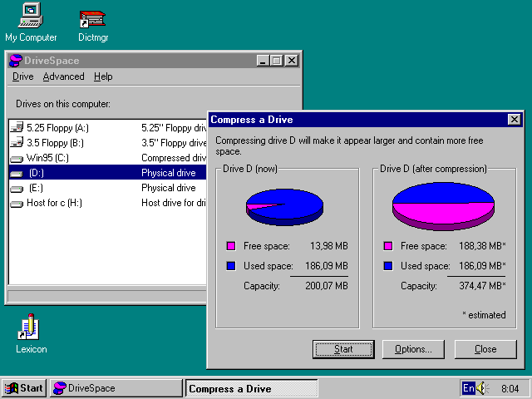Open the Dictmgr desktop shortcut

pyautogui.click(x=92, y=18)
